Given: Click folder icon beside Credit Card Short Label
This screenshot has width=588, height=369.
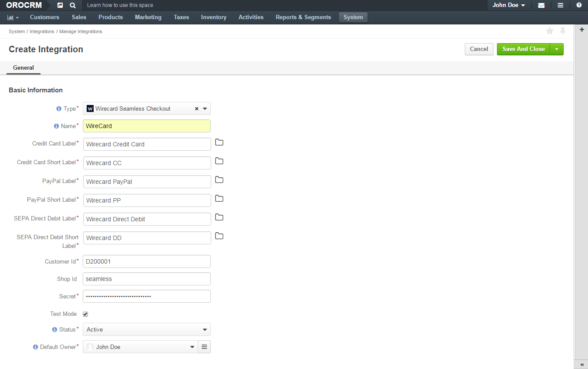Looking at the screenshot, I should click(219, 161).
